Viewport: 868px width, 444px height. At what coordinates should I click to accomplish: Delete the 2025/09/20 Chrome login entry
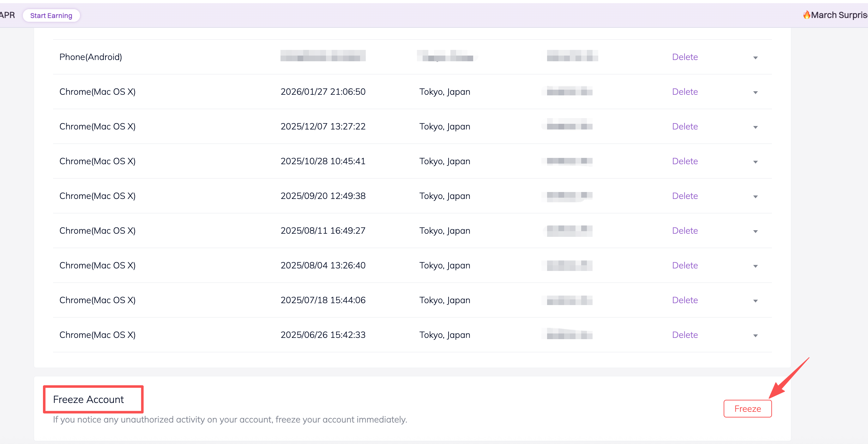pyautogui.click(x=685, y=196)
